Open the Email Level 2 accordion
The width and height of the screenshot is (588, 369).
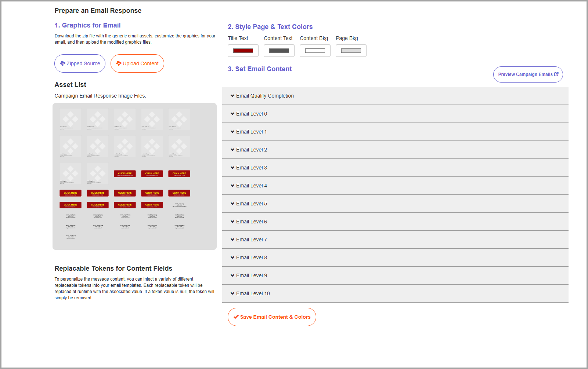(x=395, y=150)
